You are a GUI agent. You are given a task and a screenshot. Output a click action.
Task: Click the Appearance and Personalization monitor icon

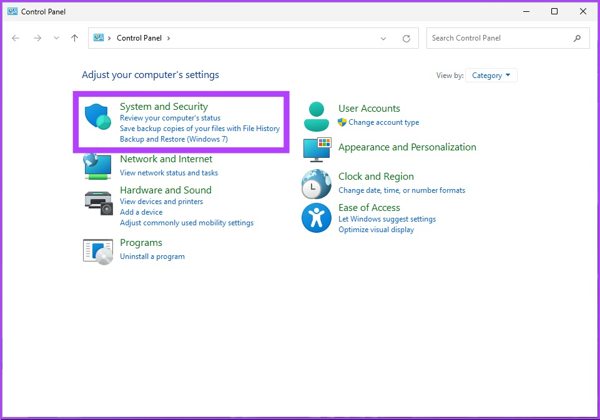[317, 149]
